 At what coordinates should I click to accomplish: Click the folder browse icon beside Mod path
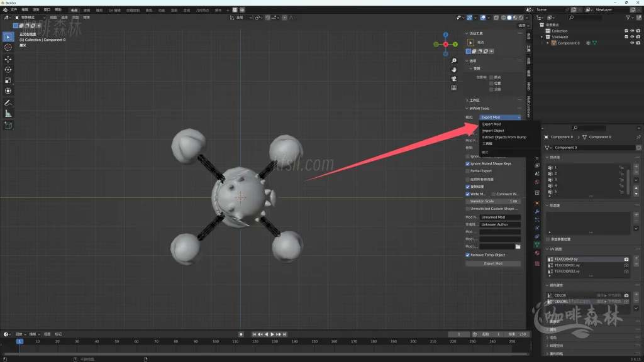[x=518, y=247]
